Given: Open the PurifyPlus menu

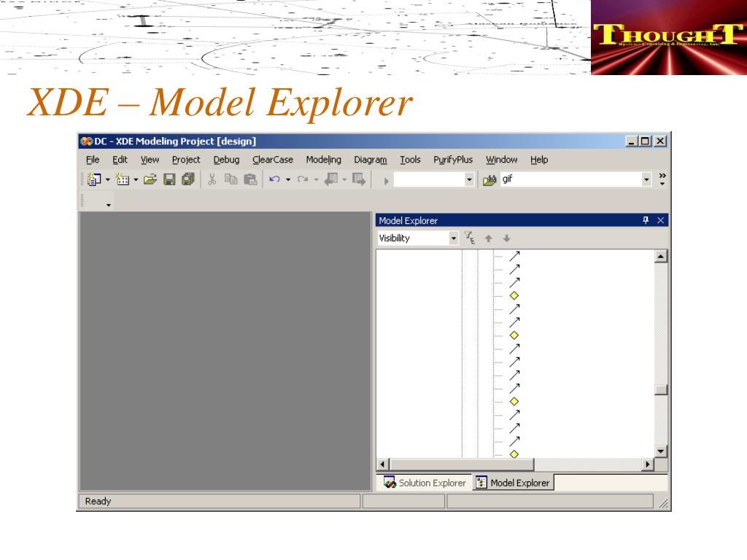Looking at the screenshot, I should [453, 160].
